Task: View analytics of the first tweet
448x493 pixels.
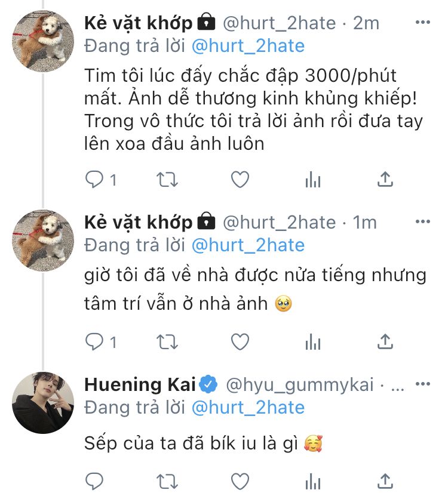Action: 313,180
